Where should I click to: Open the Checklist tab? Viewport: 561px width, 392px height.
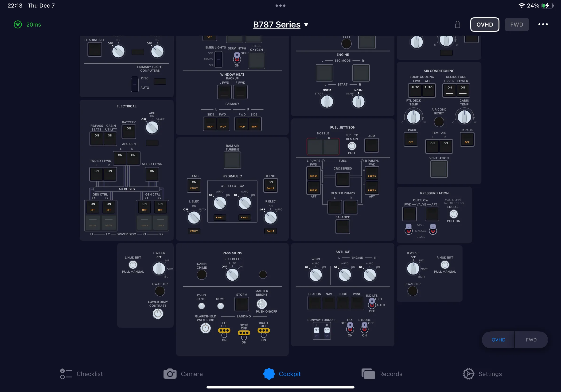tap(81, 374)
